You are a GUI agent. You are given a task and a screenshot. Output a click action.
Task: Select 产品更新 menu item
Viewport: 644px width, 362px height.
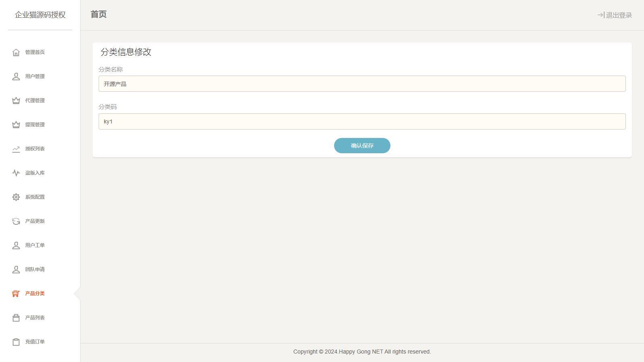35,221
